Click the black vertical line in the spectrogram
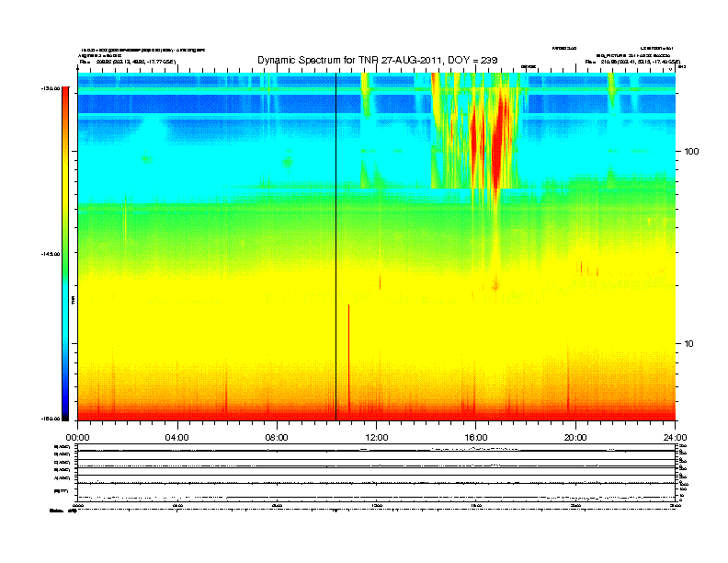This screenshot has width=728, height=563. pos(336,247)
